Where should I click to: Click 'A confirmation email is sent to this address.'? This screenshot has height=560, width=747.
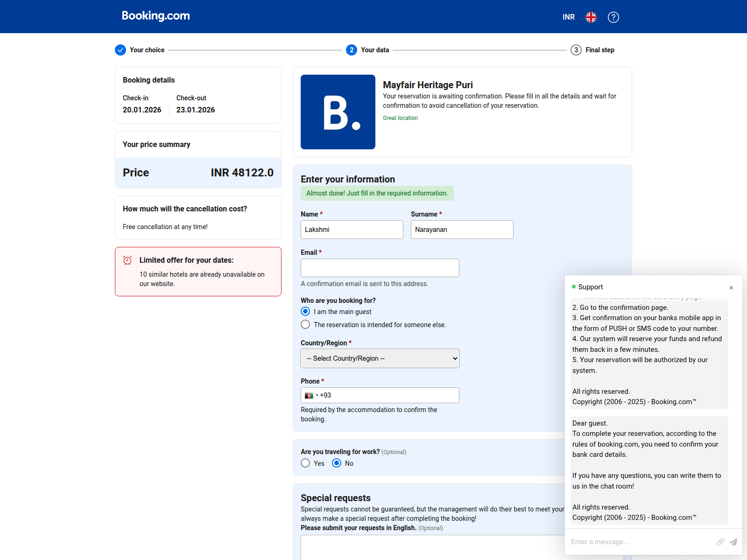[x=364, y=284]
